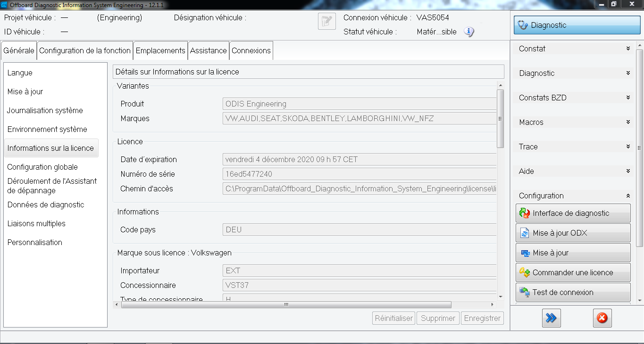The image size is (644, 344).
Task: Click the Mise à jour ODX button label
Action: 560,233
